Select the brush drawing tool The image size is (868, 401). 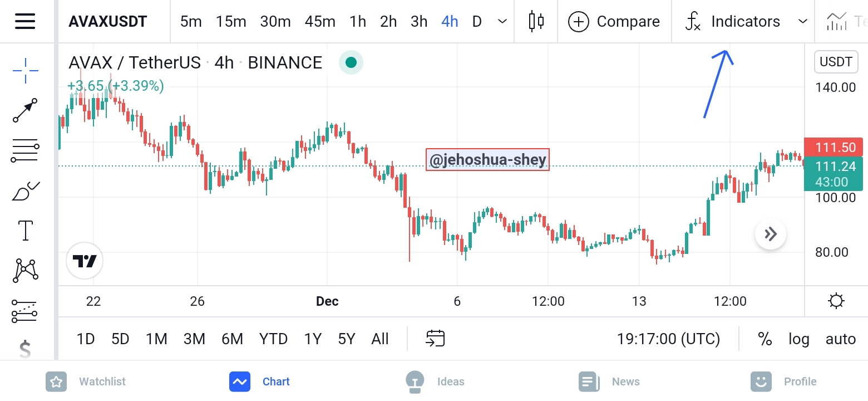pos(26,190)
